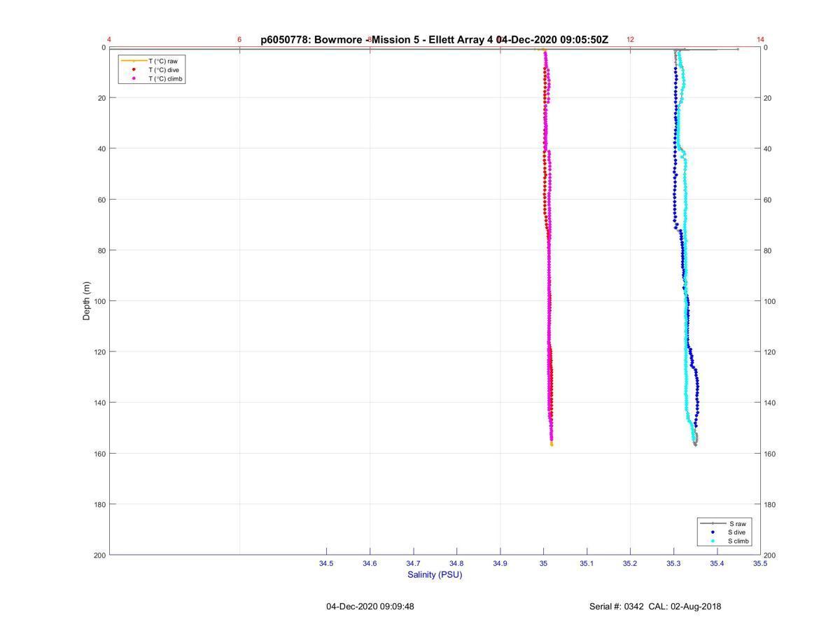Image resolution: width=840 pixels, height=624 pixels.
Task: Click the 'Serial #: 0342' footer text
Action: (617, 606)
